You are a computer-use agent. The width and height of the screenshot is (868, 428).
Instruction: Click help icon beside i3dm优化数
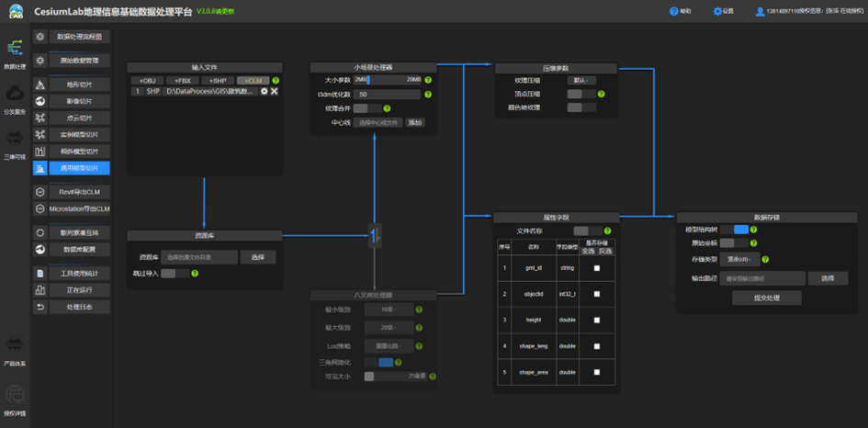[x=428, y=95]
